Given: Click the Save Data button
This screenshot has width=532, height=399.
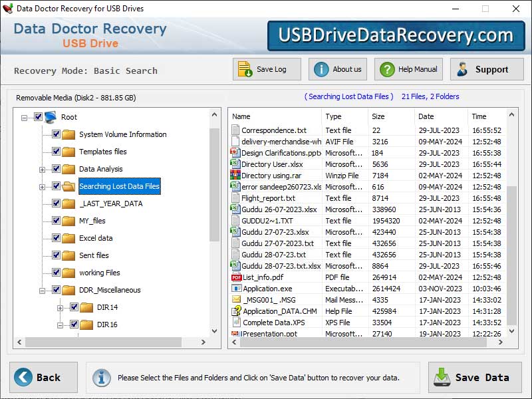Looking at the screenshot, I should point(473,377).
